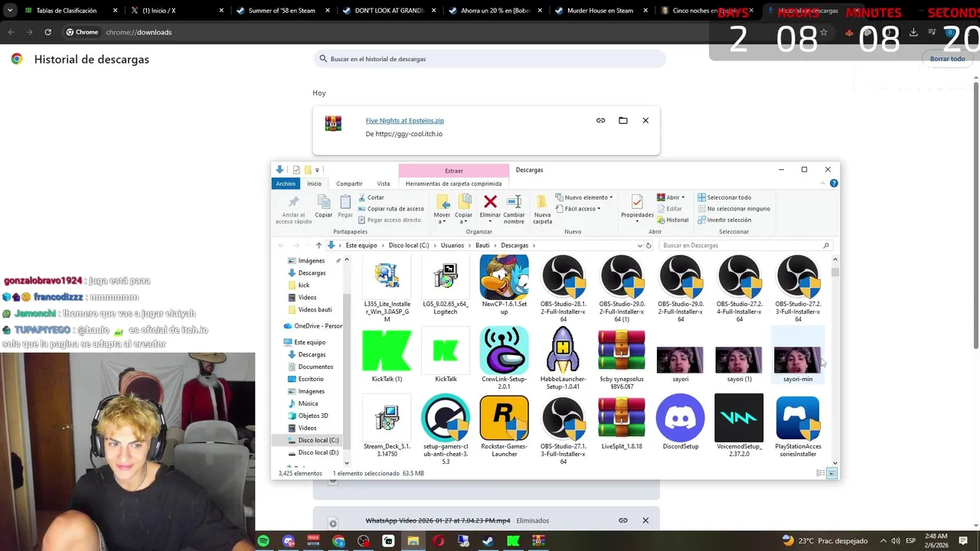Select the DiscordSetup file icon

pos(680,418)
